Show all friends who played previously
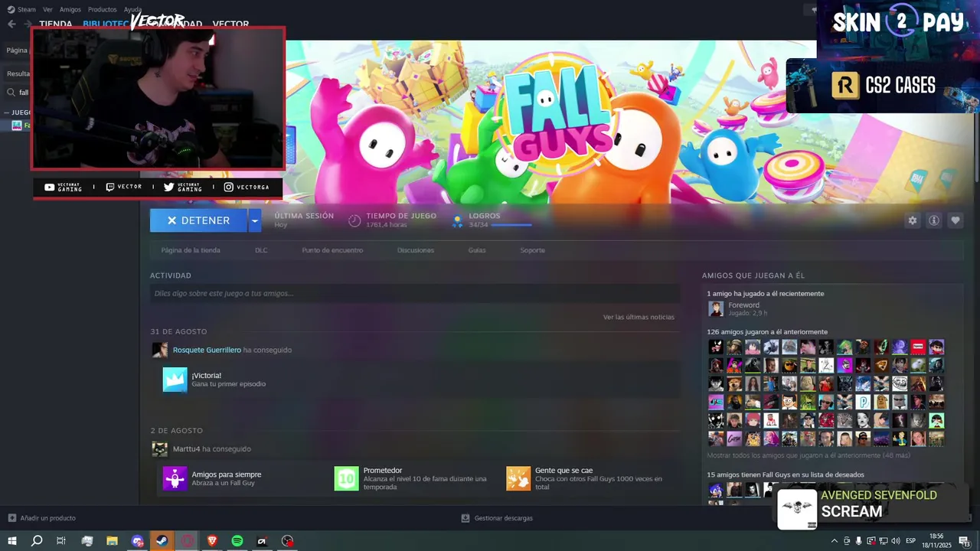The height and width of the screenshot is (551, 980). pyautogui.click(x=808, y=455)
